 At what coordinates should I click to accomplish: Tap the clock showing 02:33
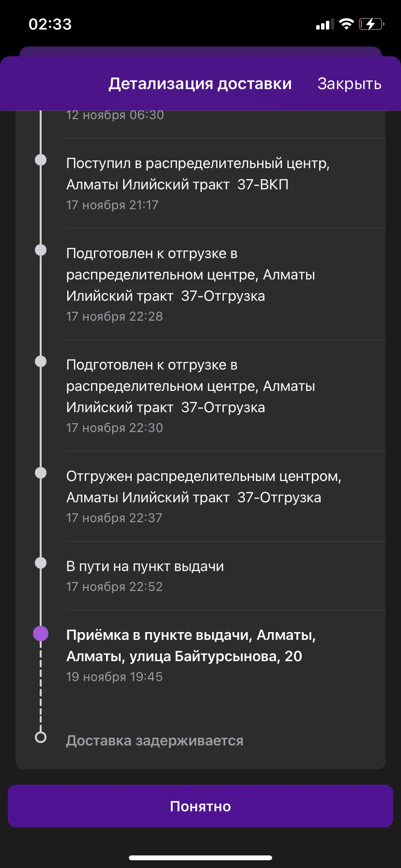click(x=50, y=24)
